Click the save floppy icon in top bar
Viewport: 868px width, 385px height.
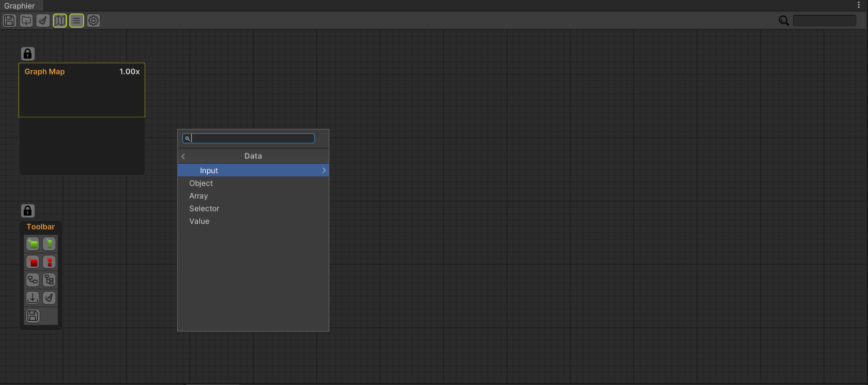coord(10,21)
